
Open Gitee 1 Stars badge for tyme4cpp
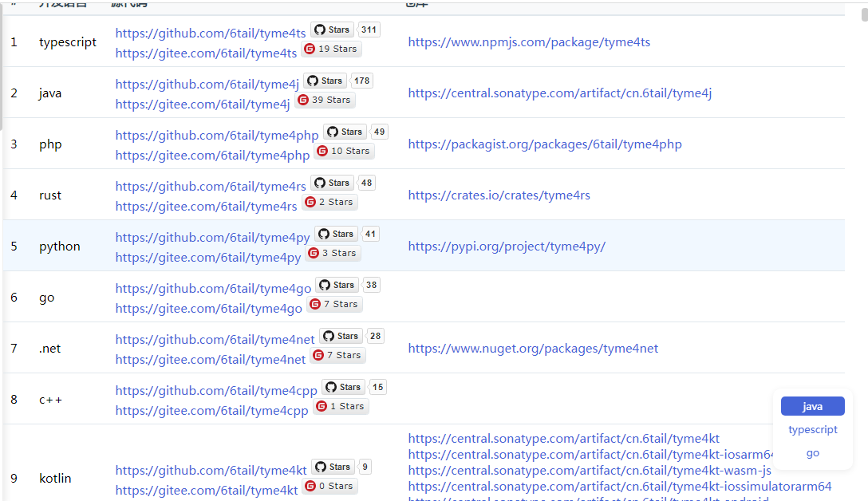341,406
